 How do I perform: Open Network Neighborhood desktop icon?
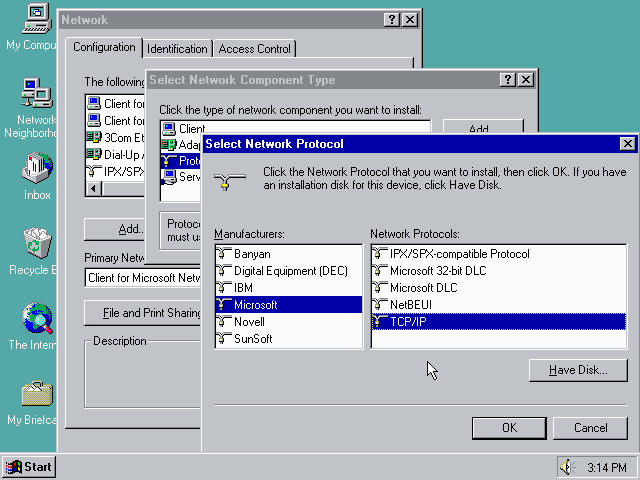coord(37,93)
